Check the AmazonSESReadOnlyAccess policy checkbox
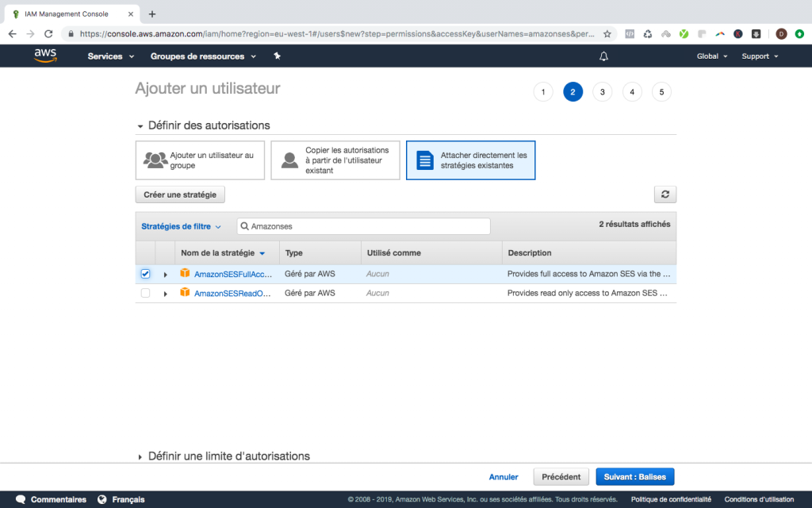 145,293
